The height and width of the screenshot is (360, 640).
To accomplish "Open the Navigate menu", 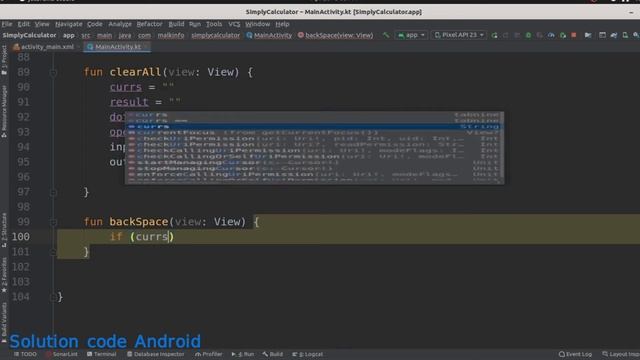I will [x=69, y=24].
